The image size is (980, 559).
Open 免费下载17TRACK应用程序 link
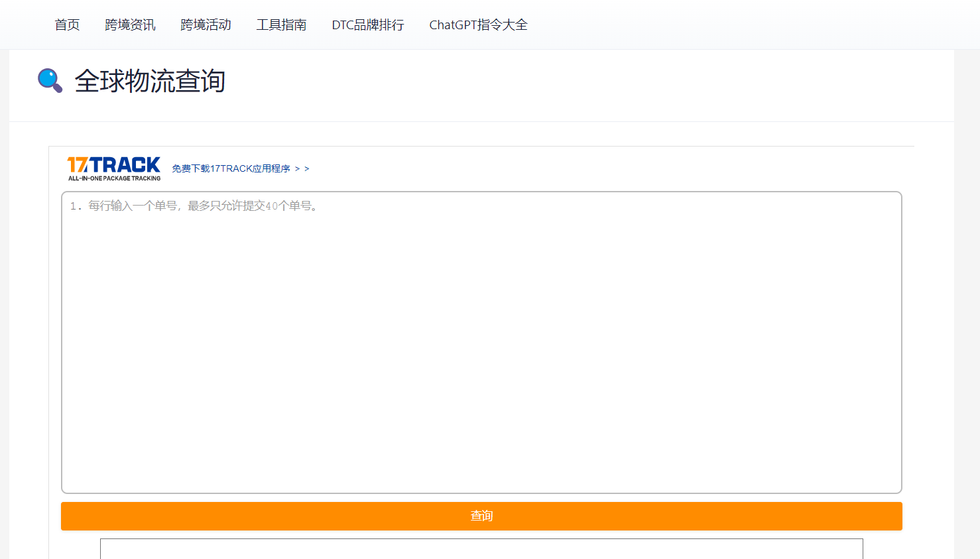pos(241,168)
